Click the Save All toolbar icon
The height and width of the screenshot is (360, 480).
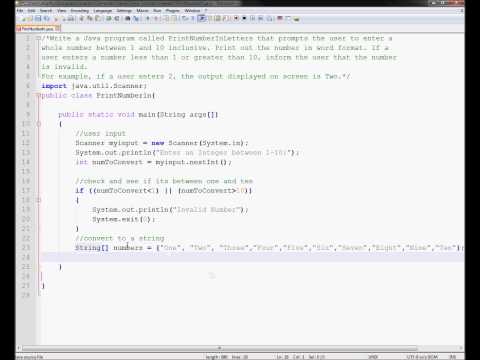pos(47,19)
